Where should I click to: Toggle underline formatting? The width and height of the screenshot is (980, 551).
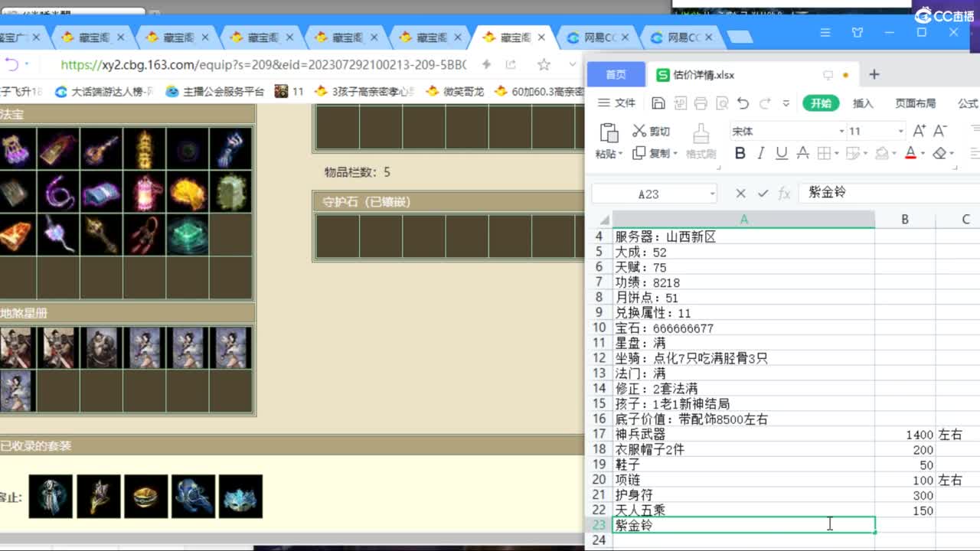point(781,153)
